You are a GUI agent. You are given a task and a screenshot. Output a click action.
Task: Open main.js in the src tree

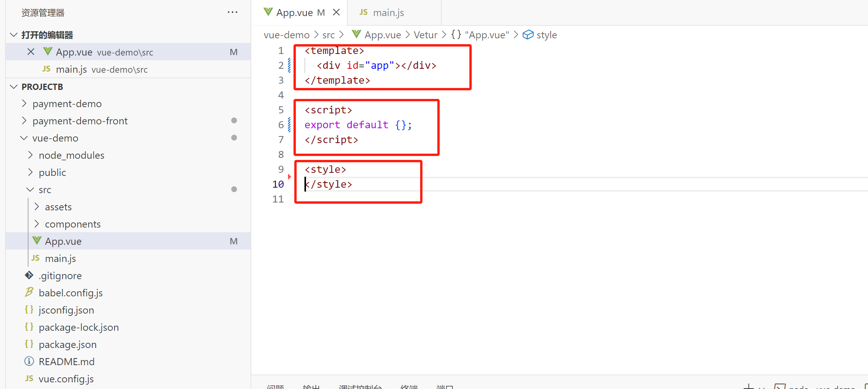128,258
